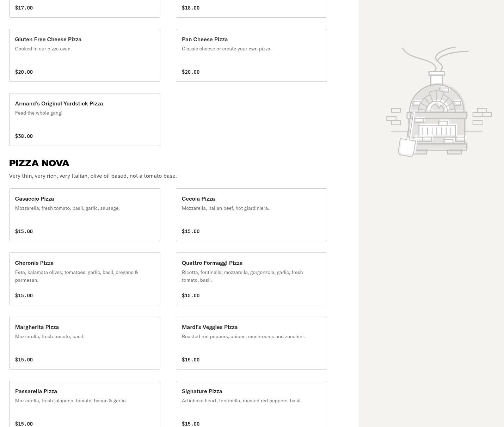The image size is (504, 427).
Task: Click the pizza oven illustration
Action: 439,102
